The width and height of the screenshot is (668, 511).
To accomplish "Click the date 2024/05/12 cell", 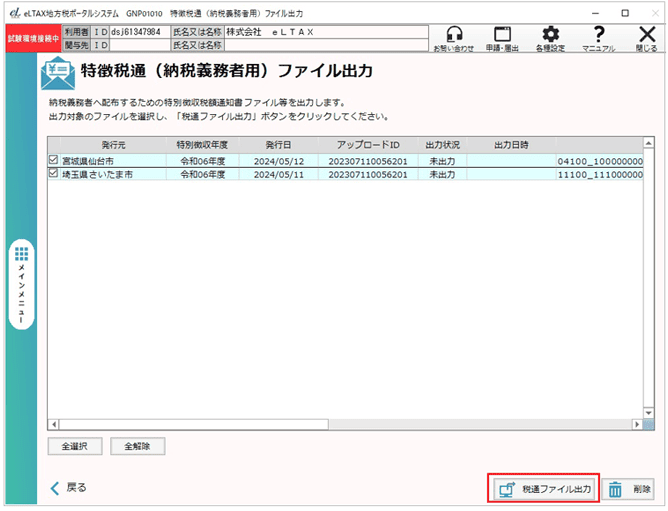I will click(279, 161).
